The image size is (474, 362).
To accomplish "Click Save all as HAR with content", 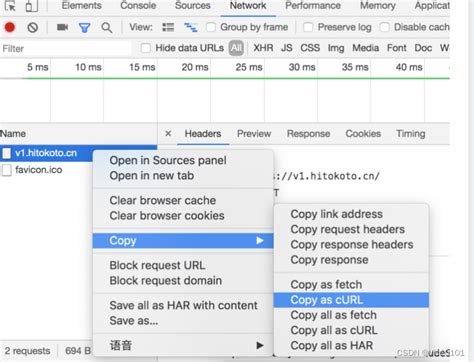I will point(183,305).
